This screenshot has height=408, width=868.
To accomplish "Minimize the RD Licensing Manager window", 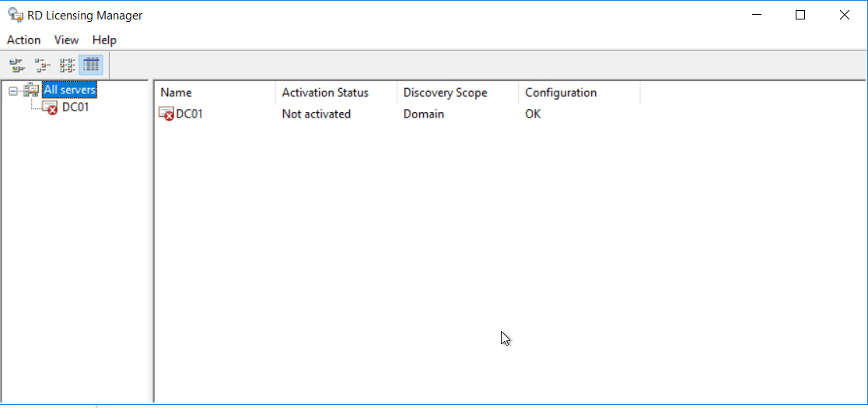I will click(756, 15).
